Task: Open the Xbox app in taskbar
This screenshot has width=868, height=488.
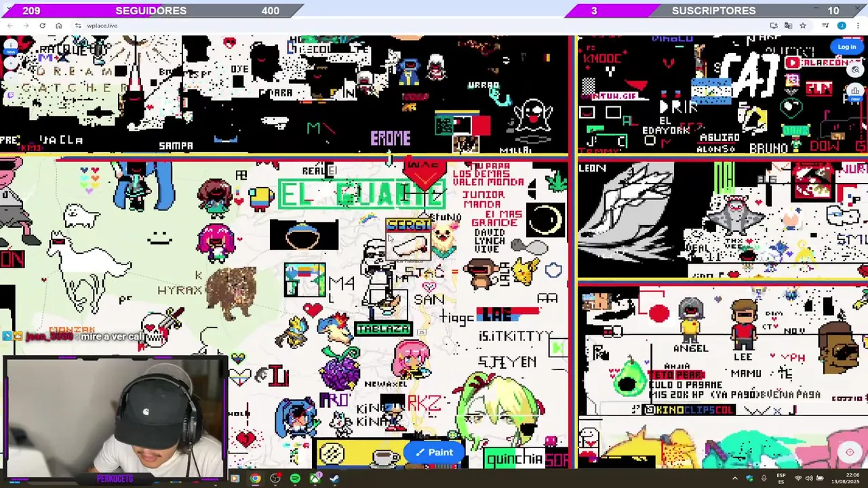Action: coord(315,479)
